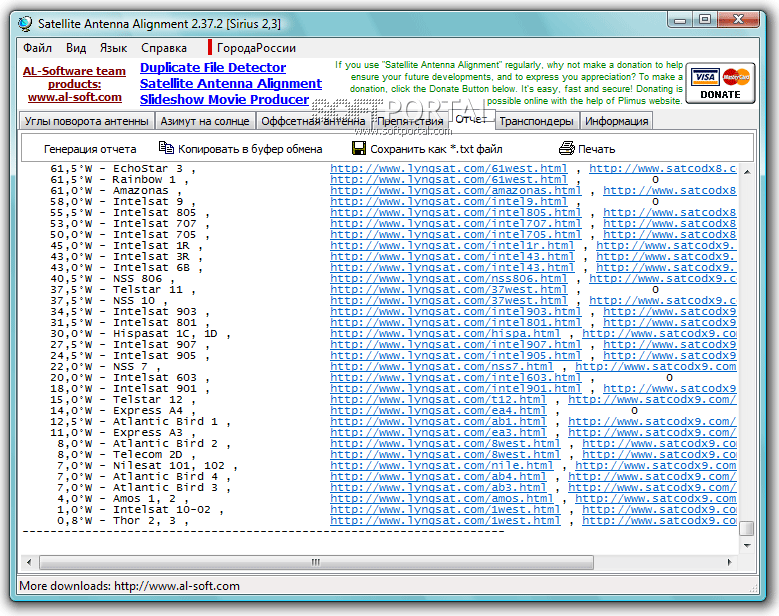Image resolution: width=779 pixels, height=616 pixels.
Task: Open lyngsat ea4.html link
Action: pyautogui.click(x=438, y=410)
